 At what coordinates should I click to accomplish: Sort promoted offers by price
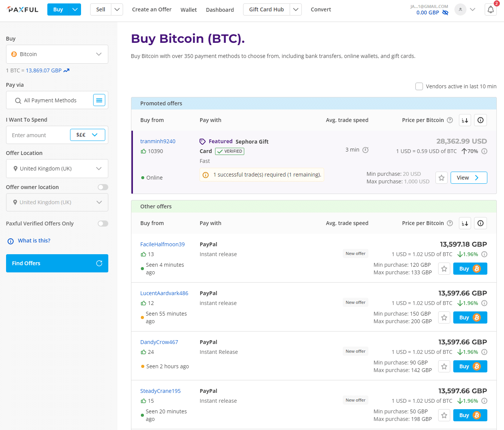[465, 120]
